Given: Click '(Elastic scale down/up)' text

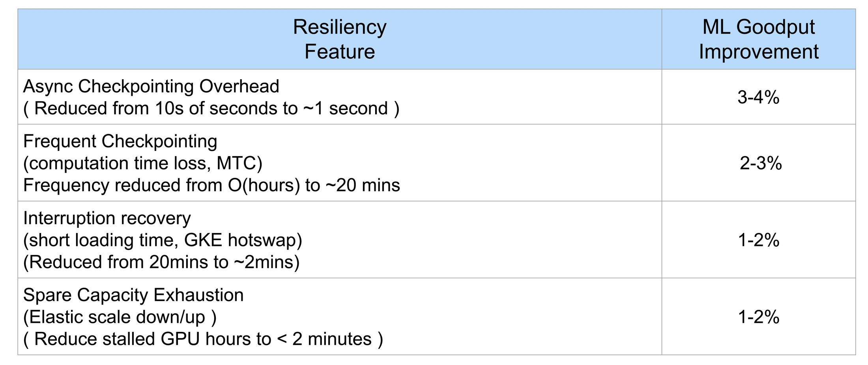Looking at the screenshot, I should [x=120, y=317].
